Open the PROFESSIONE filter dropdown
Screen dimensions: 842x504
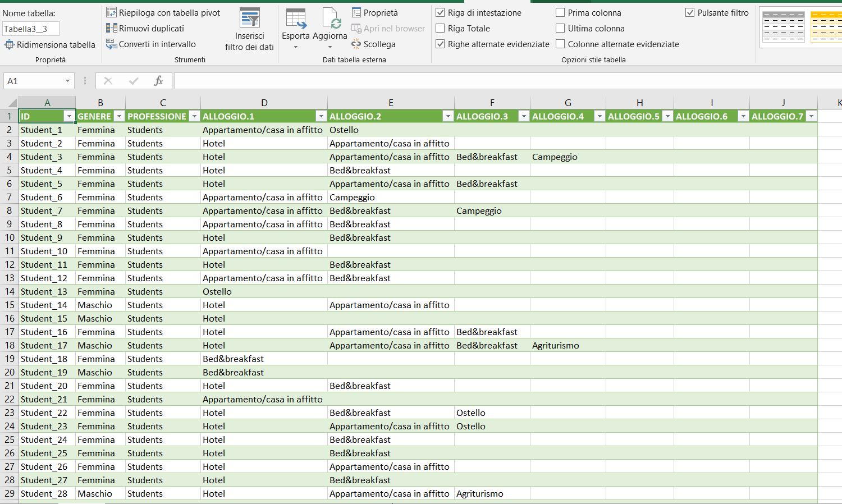pyautogui.click(x=194, y=116)
